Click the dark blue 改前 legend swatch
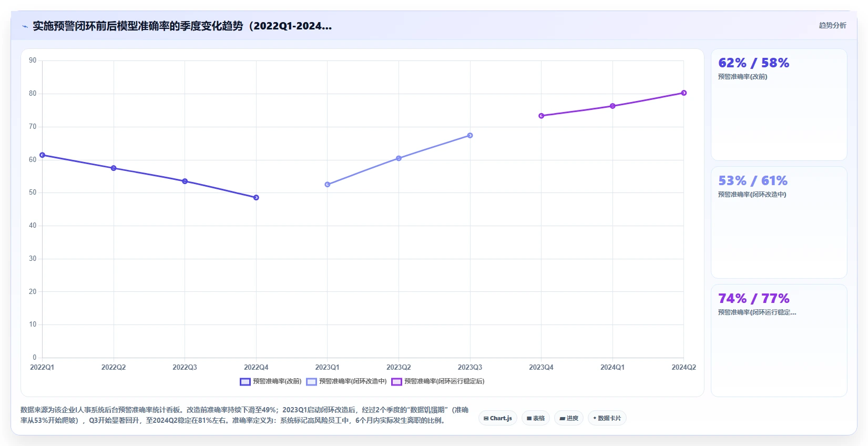 coord(245,382)
